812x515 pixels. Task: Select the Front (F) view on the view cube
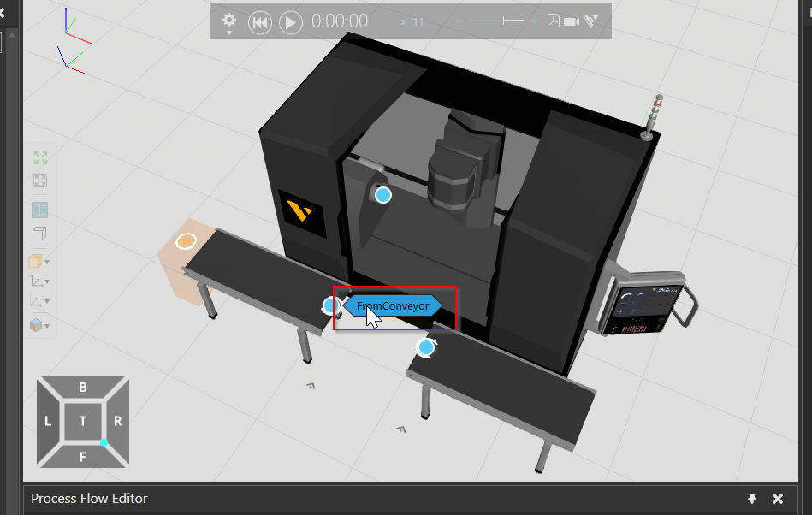pyautogui.click(x=83, y=456)
